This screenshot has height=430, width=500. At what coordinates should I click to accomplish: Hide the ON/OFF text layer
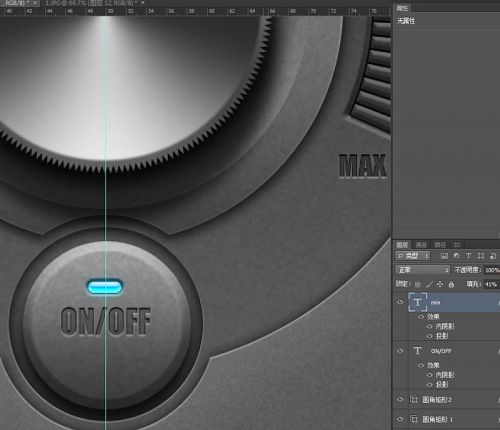click(400, 351)
